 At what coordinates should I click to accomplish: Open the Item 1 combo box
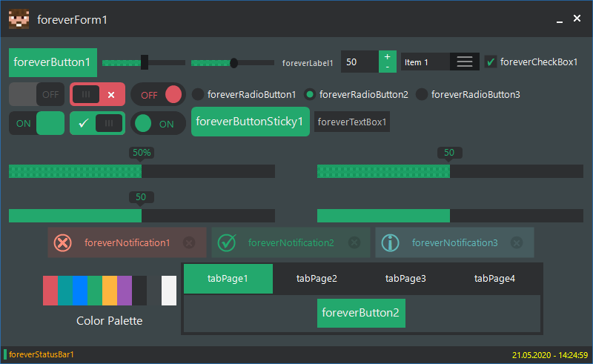tap(426, 62)
